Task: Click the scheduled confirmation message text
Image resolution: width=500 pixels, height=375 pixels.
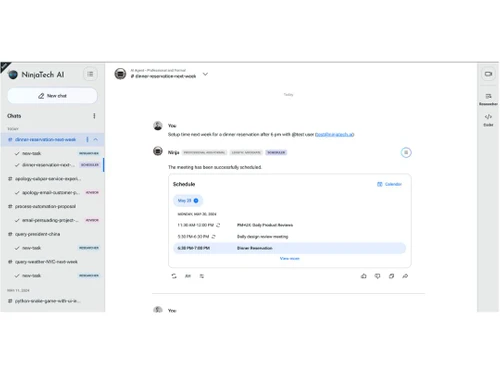Action: [x=215, y=167]
